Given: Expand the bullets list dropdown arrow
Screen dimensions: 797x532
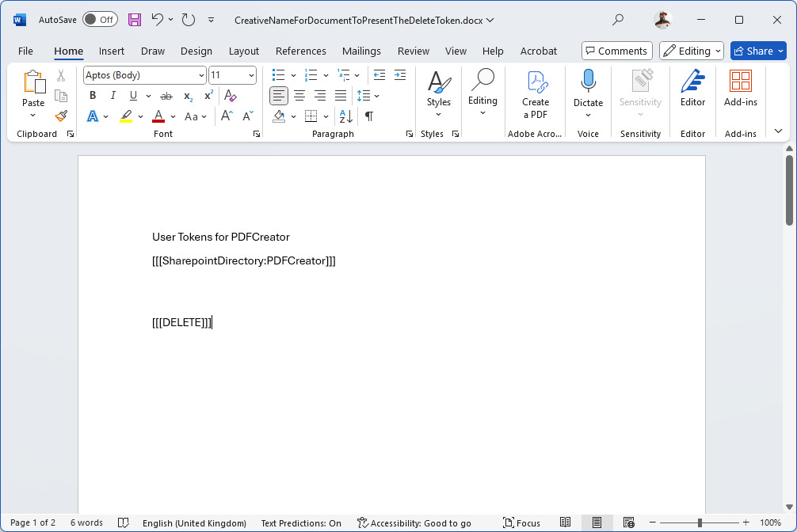Looking at the screenshot, I should point(293,76).
